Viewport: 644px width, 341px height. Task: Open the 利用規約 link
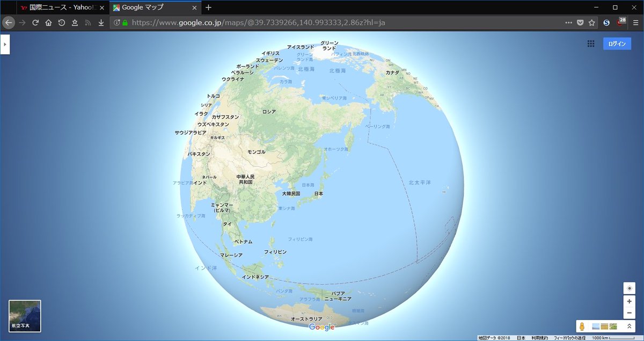click(x=540, y=338)
